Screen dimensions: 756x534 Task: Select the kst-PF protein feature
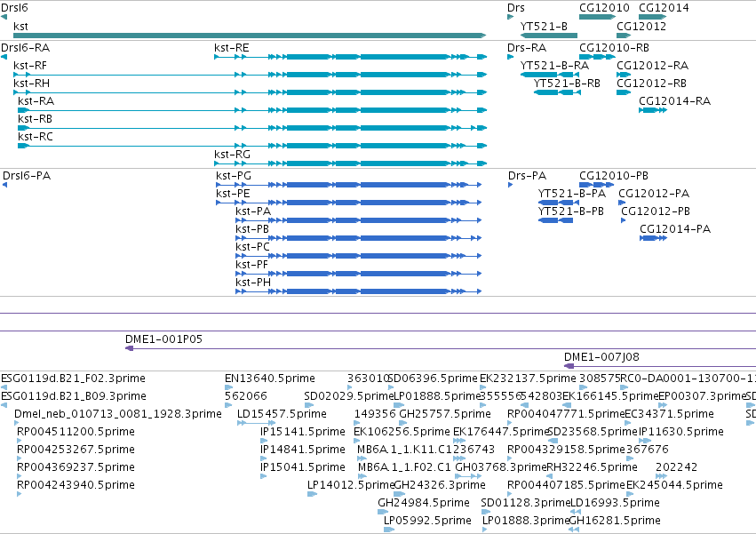359,274
